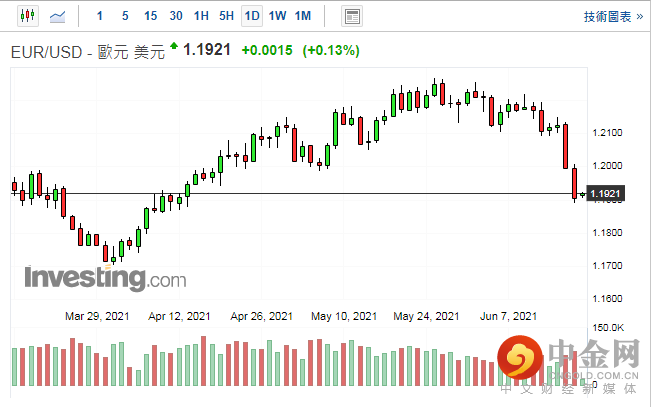Click the (+0.13%) percent change

331,50
